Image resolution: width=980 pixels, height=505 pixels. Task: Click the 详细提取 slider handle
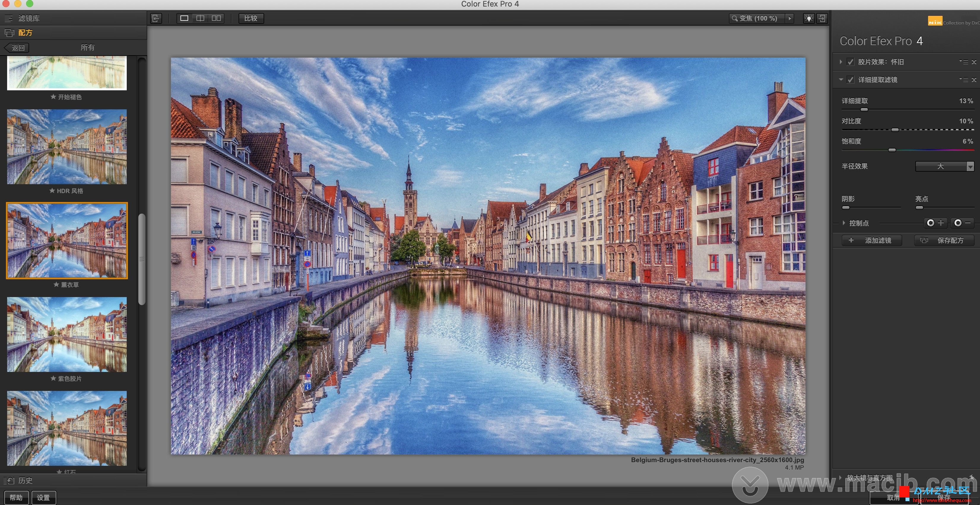tap(864, 110)
